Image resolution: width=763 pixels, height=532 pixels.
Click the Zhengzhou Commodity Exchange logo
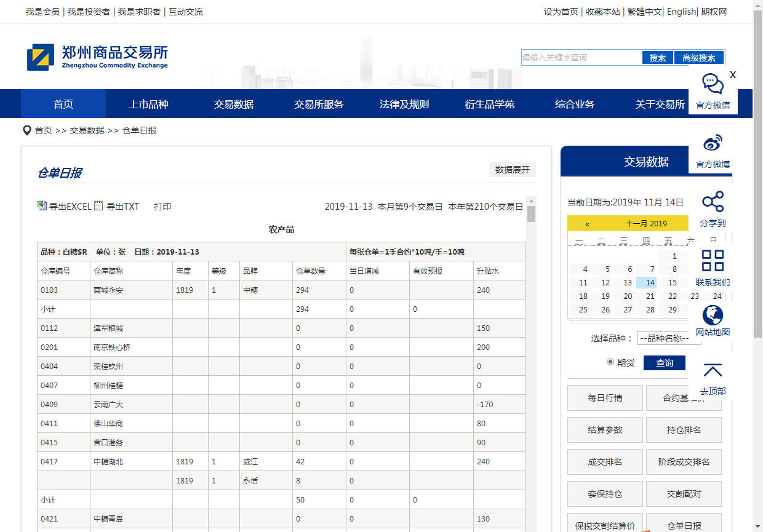97,57
